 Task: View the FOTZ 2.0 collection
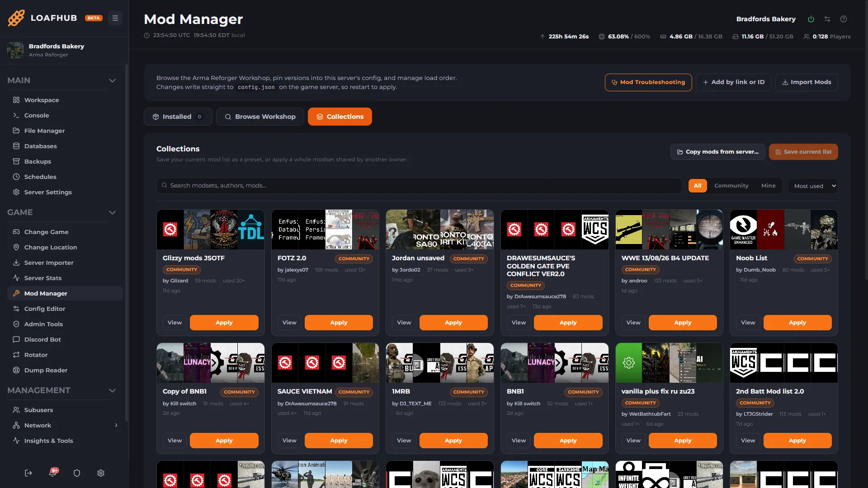pos(289,323)
